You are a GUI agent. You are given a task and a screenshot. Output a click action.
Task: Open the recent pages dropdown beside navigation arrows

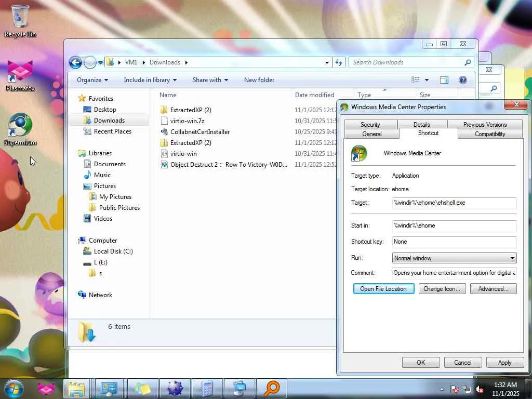point(100,63)
